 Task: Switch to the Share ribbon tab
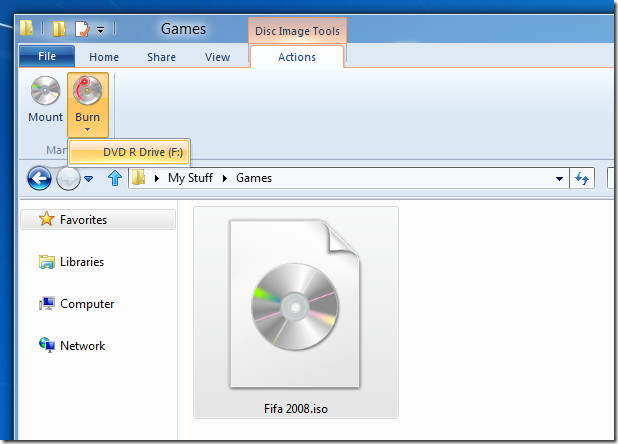tap(161, 57)
